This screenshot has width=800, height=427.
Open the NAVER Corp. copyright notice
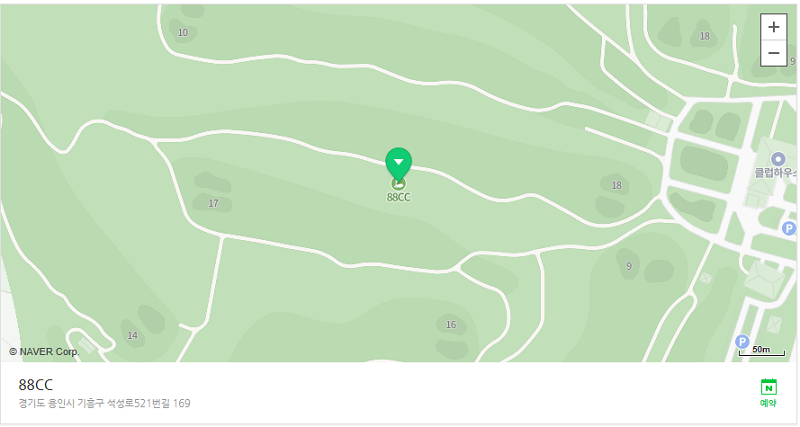click(44, 351)
